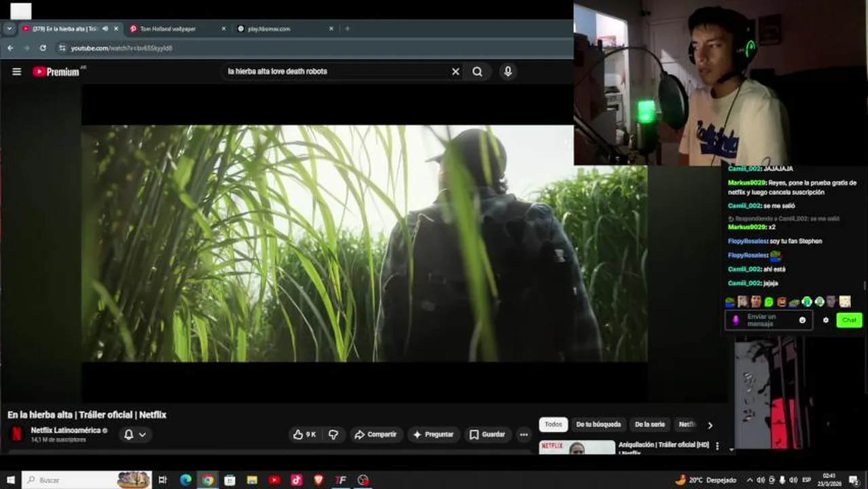Run the YouTube search magnifier button
Image resolution: width=868 pixels, height=489 pixels.
477,71
